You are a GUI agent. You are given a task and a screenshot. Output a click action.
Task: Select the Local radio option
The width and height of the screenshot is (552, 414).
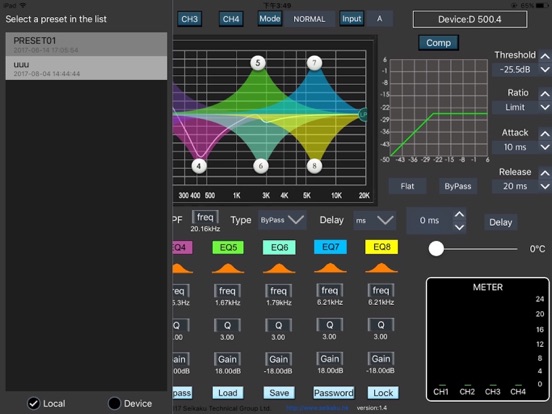[34, 403]
